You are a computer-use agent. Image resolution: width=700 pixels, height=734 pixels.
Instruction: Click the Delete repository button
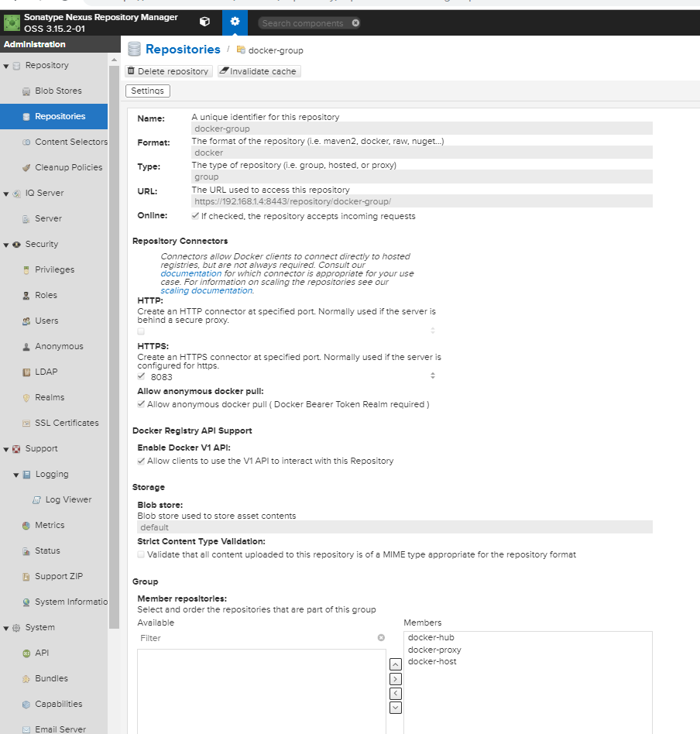click(169, 71)
